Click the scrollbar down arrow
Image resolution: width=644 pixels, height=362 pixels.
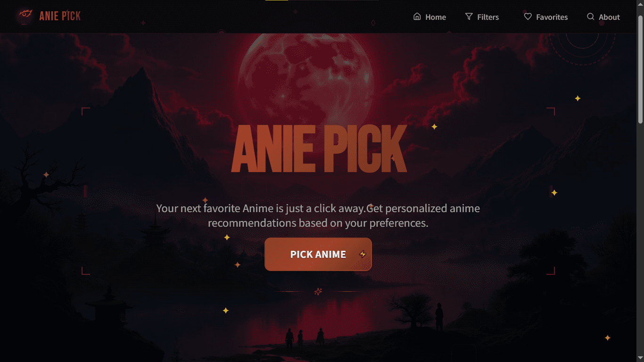(x=640, y=357)
